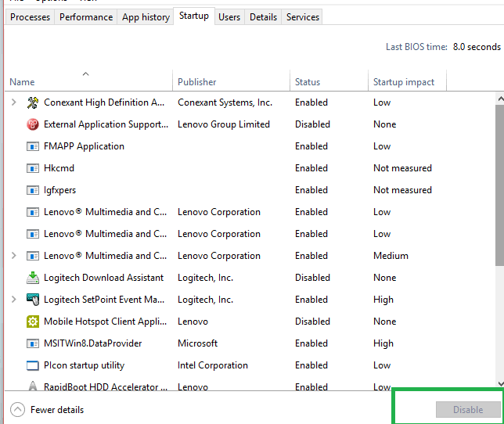Click the Logitech SetPoint keyboard icon

(x=33, y=300)
